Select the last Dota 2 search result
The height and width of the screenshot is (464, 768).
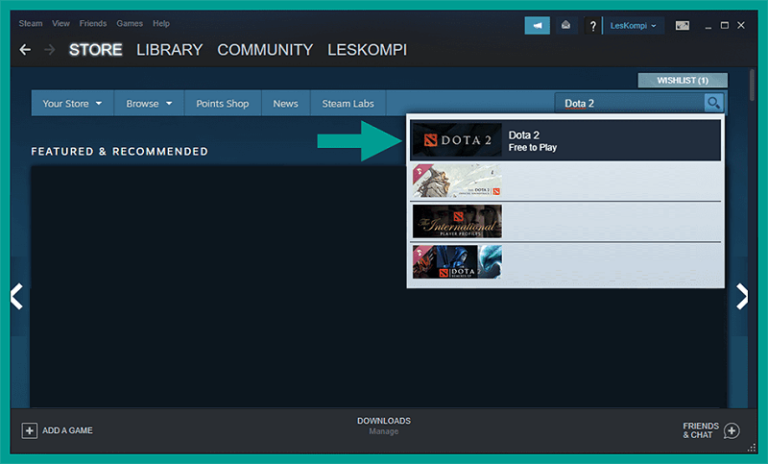tap(565, 262)
